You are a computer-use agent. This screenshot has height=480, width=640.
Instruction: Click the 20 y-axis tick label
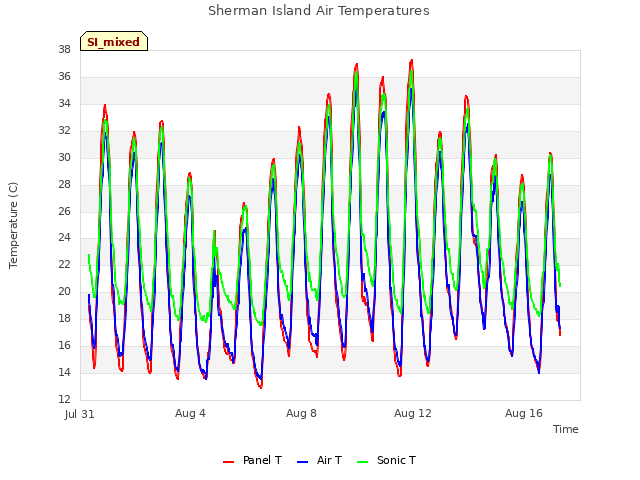click(x=64, y=291)
